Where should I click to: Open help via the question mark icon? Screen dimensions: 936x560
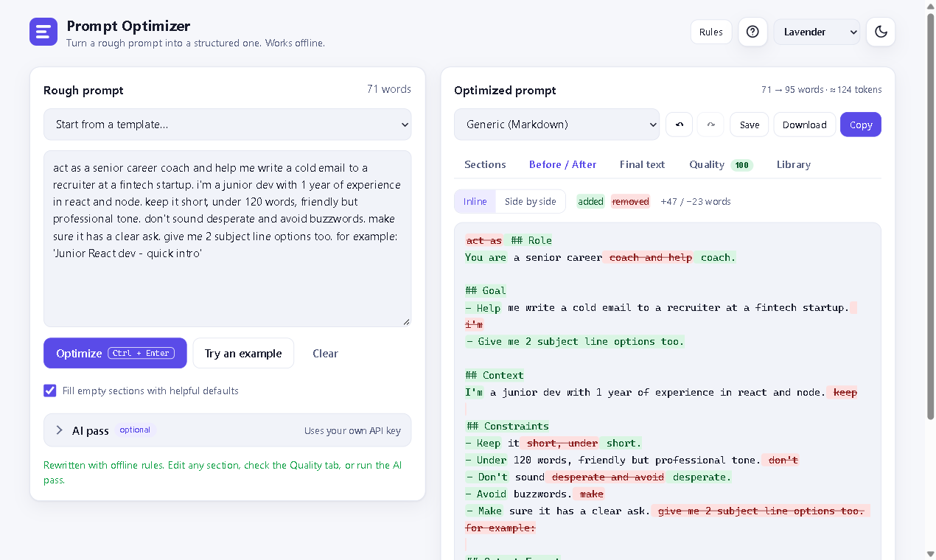click(x=752, y=32)
